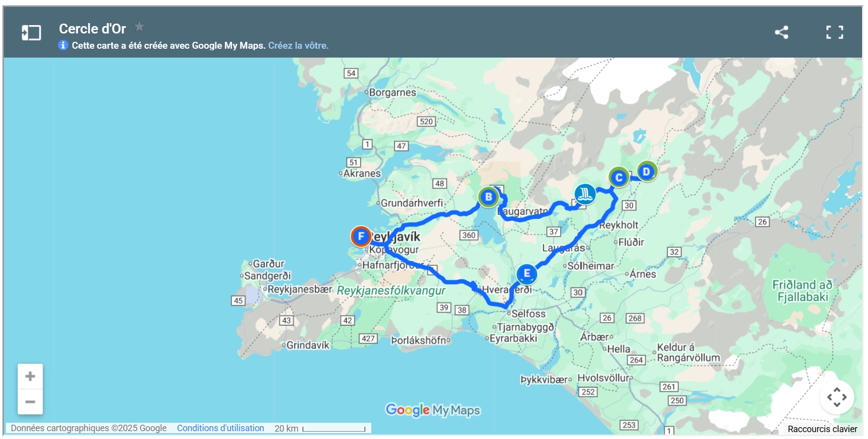This screenshot has width=868, height=439.
Task: Select marker C on the route
Action: (619, 177)
